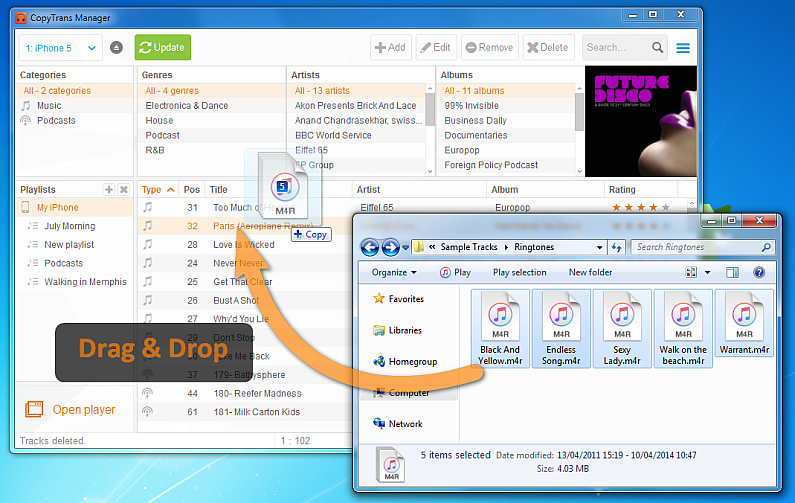The image size is (795, 503).
Task: Select the New playlist entry
Action: tap(75, 245)
